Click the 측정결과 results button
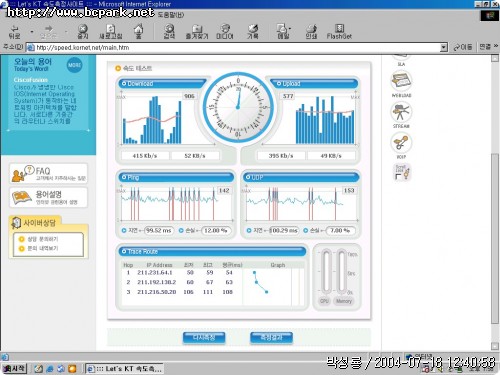500x375 pixels. [271, 338]
